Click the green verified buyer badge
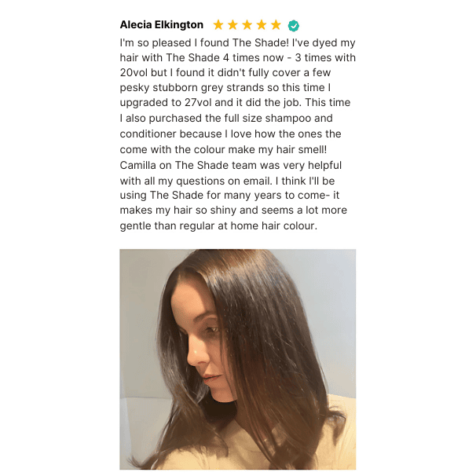This screenshot has width=476, height=476. pos(294,26)
